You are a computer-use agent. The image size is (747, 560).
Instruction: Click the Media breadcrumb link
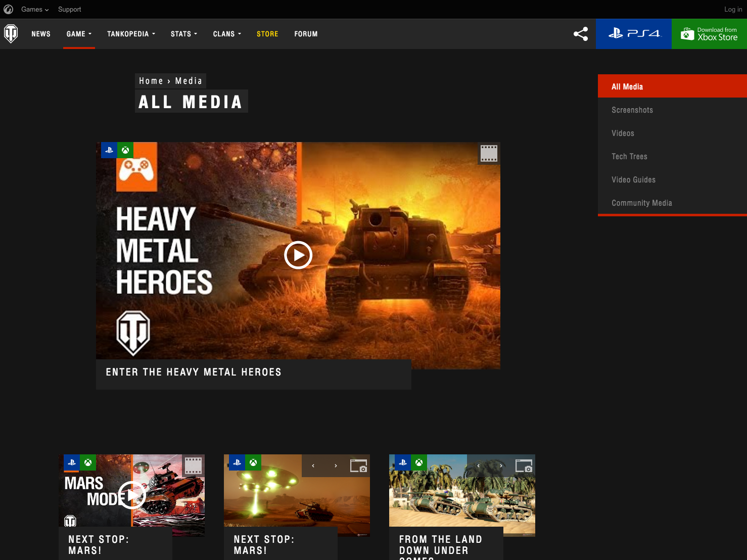point(189,81)
